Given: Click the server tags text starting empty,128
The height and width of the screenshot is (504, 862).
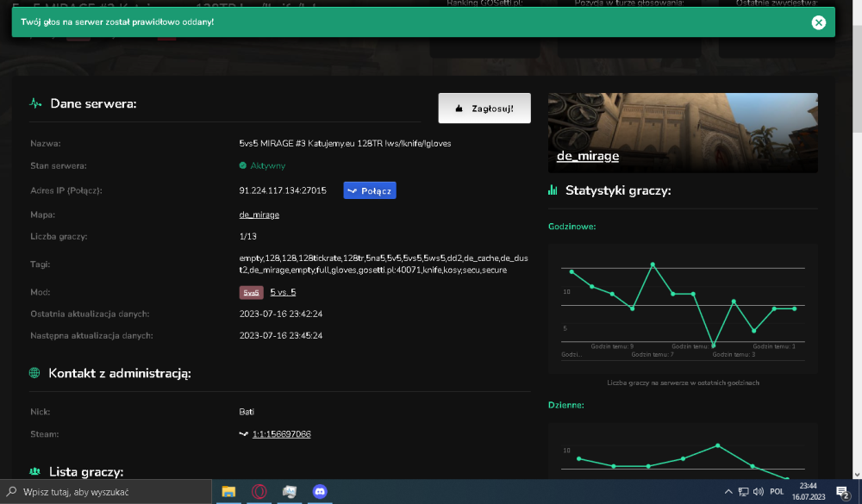Looking at the screenshot, I should point(384,264).
